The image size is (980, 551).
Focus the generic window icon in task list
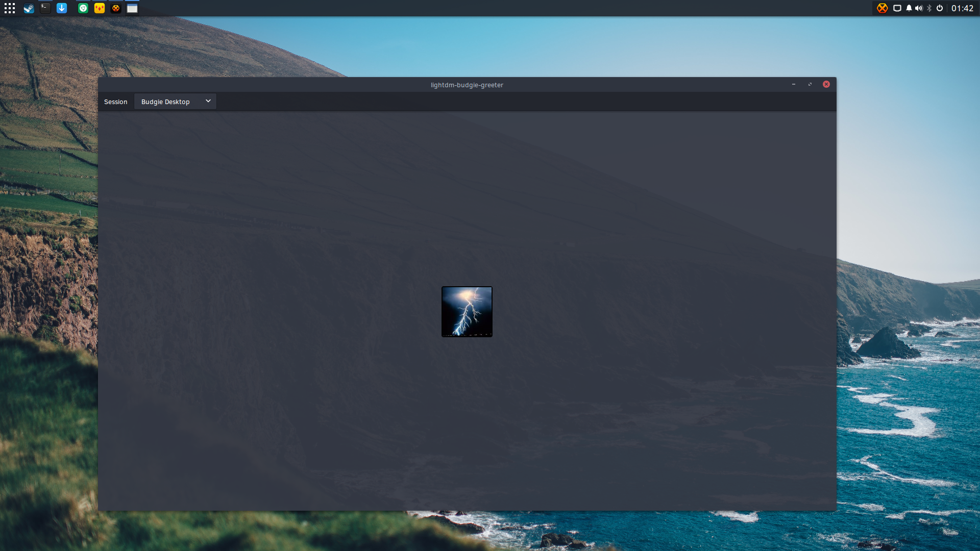[132, 8]
